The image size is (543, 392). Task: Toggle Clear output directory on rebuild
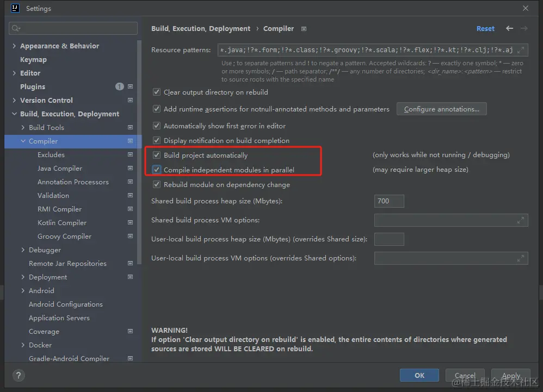[157, 92]
